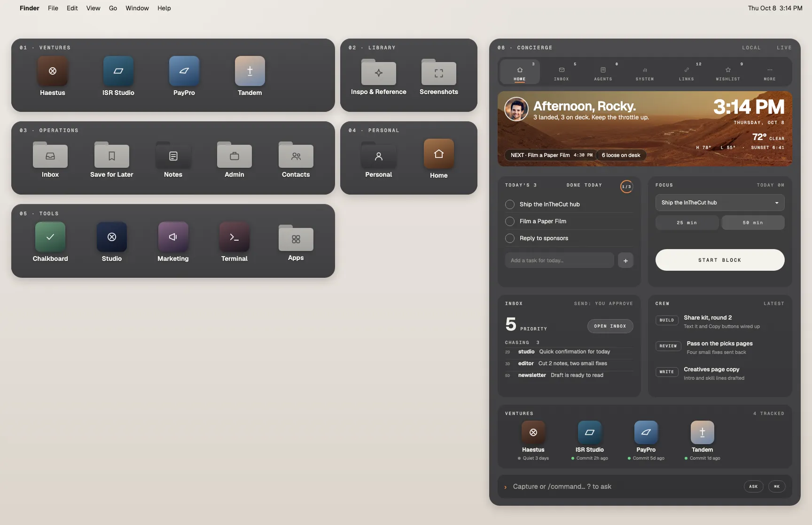Click the 1/3 done today progress ring
The height and width of the screenshot is (525, 812).
626,187
